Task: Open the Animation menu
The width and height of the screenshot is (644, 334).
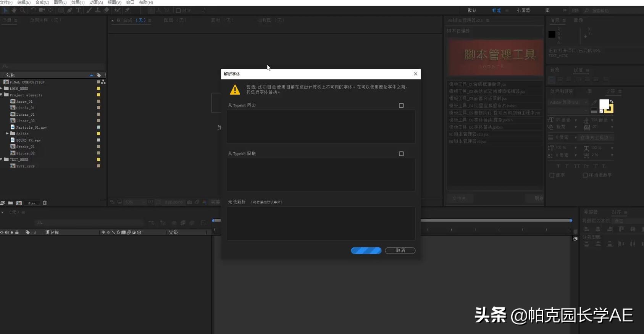Action: tap(96, 2)
